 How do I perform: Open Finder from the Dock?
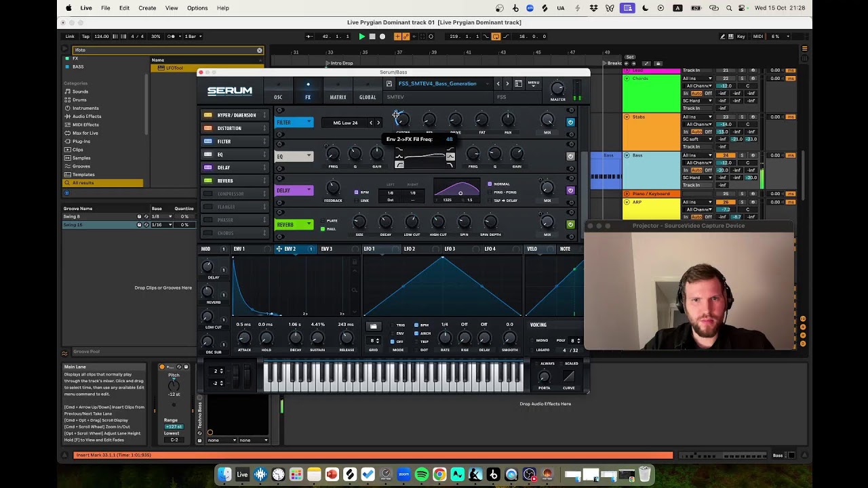tap(224, 474)
